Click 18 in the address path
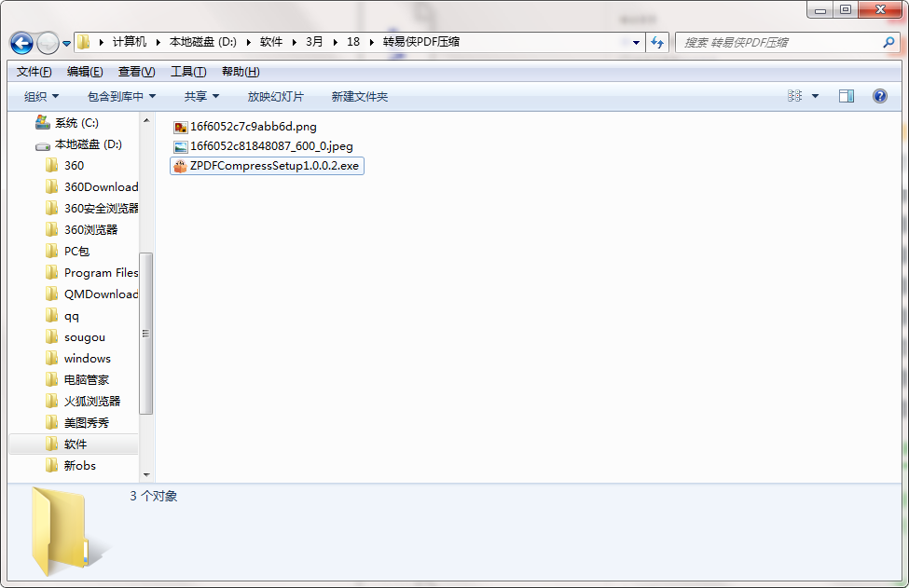Screen dimensions: 909x588 click(x=353, y=42)
